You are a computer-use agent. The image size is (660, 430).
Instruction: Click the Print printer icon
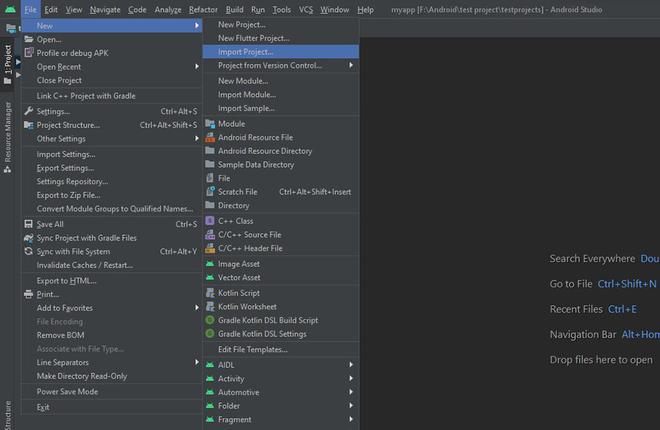[27, 294]
